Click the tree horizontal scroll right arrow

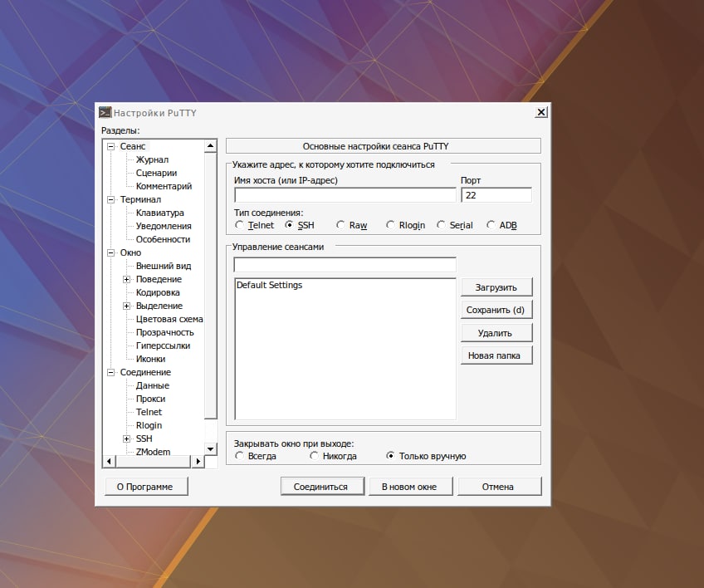pos(198,461)
